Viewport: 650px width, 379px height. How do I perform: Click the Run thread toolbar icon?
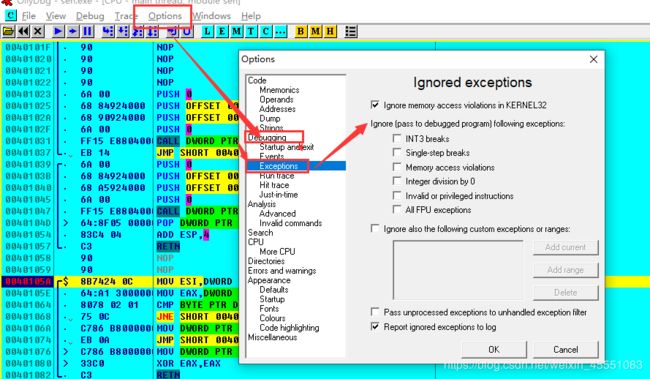click(x=73, y=32)
